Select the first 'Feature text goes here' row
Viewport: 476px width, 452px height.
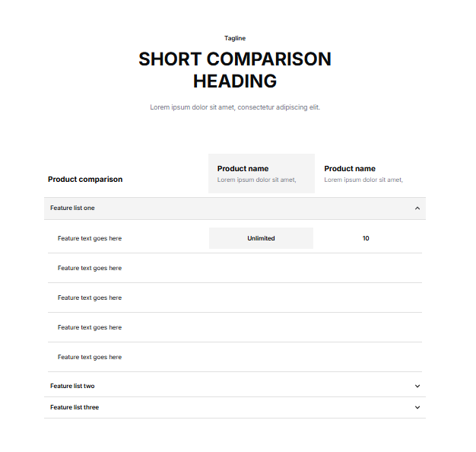[x=90, y=238]
